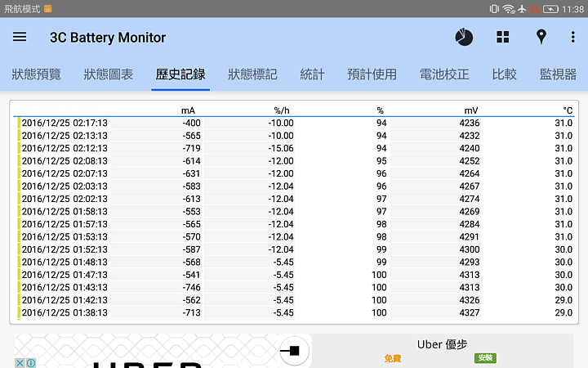
Task: Tap the 3C Battery Monitor title
Action: (x=108, y=38)
